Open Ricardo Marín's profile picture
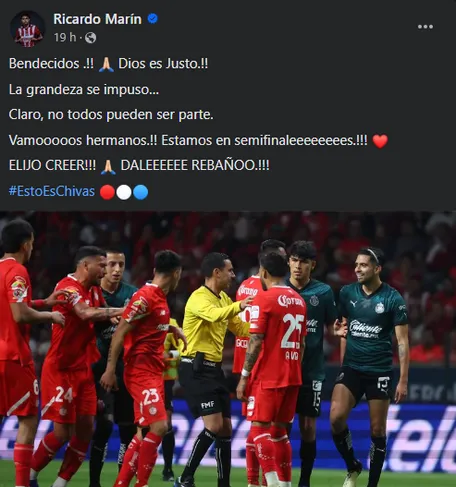 click(x=27, y=29)
